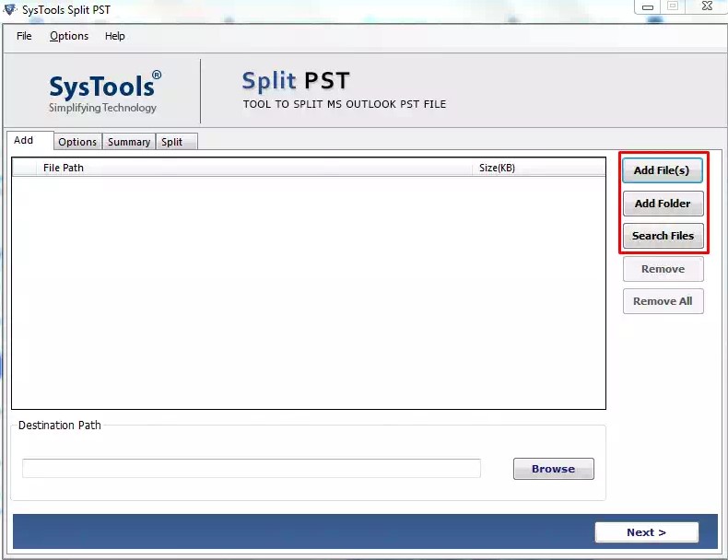Switch to the Options tab
This screenshot has height=560, width=728.
[77, 142]
